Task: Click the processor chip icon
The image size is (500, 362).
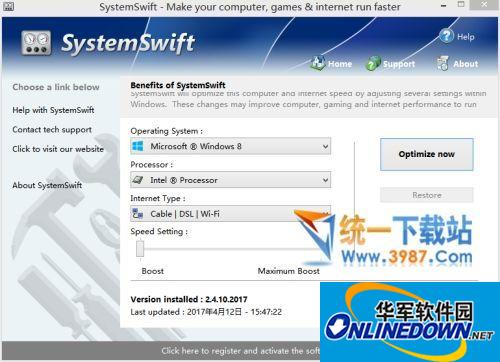Action: pos(138,180)
